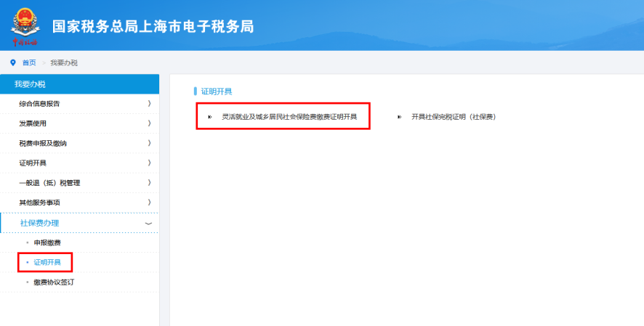Viewport: 644px width, 326px height.
Task: Click the location pin icon in breadcrumb
Action: (x=12, y=62)
